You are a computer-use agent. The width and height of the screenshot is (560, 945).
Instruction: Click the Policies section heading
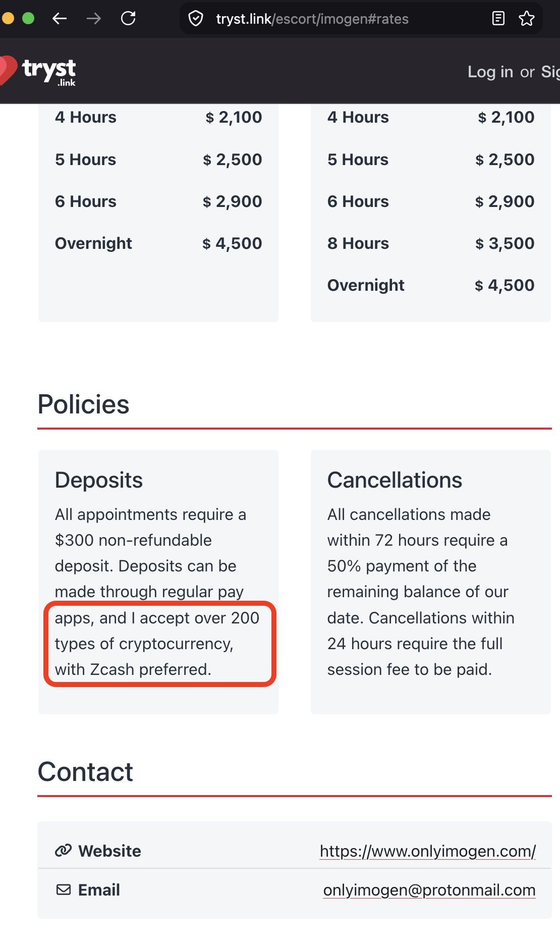84,404
